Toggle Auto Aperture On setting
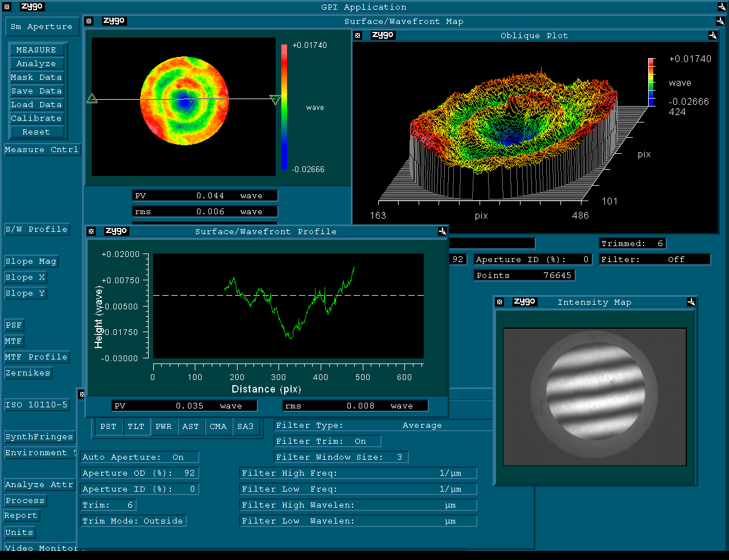The width and height of the screenshot is (729, 560). pos(140,457)
